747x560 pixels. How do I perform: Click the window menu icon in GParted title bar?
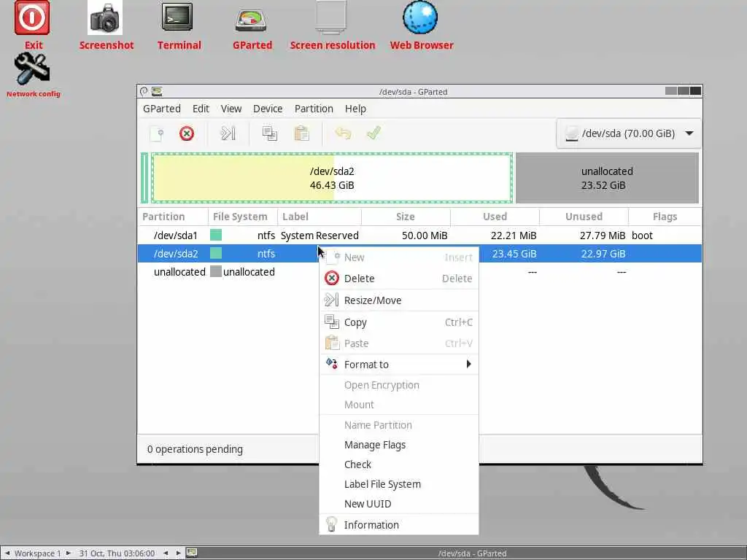144,91
